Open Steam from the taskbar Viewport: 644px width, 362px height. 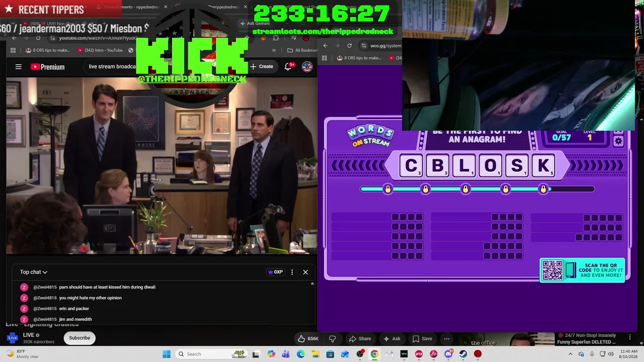(463, 354)
